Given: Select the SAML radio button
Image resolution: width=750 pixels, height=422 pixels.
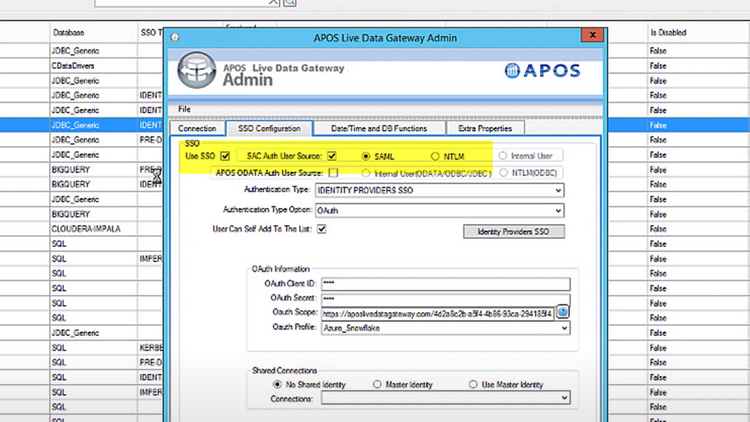Looking at the screenshot, I should click(366, 156).
